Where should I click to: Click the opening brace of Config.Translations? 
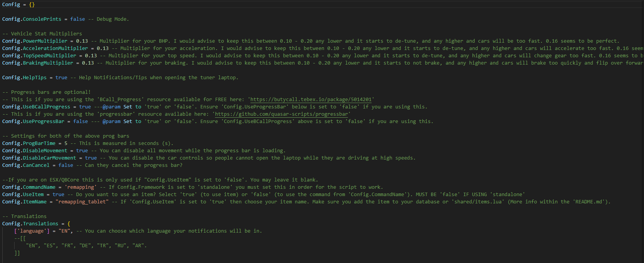coord(69,224)
